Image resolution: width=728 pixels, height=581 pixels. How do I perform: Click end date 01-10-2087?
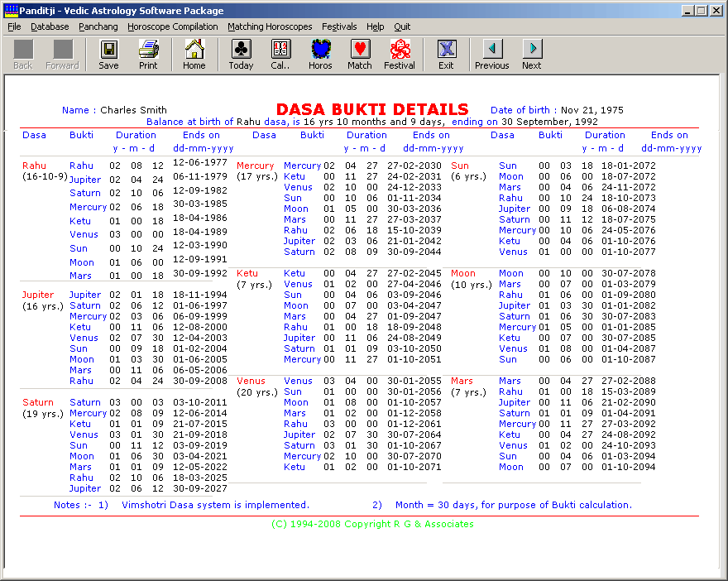tap(629, 359)
